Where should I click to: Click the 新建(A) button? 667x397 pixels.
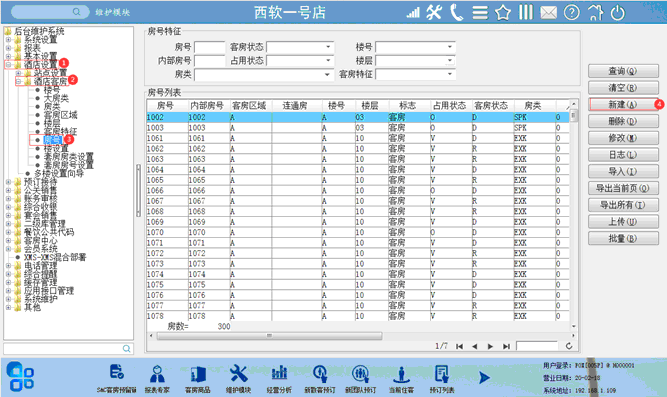click(x=623, y=104)
